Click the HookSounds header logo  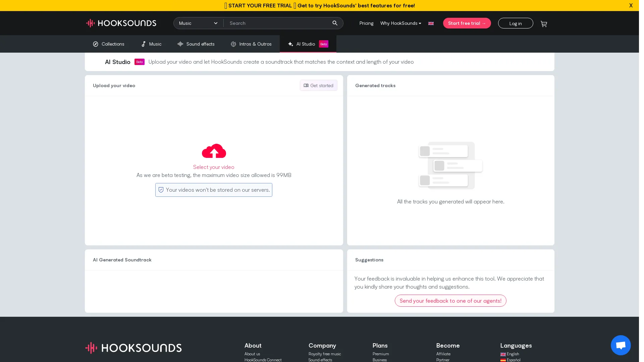coord(121,23)
